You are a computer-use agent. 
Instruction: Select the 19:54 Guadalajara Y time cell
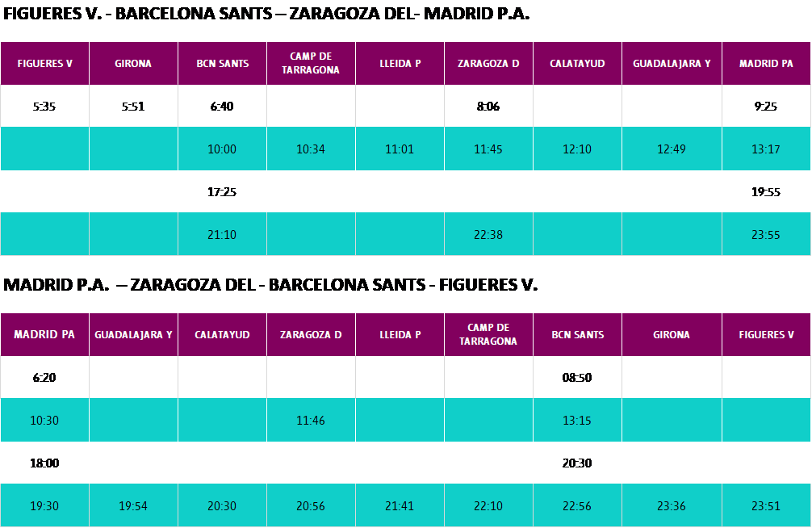pyautogui.click(x=133, y=506)
